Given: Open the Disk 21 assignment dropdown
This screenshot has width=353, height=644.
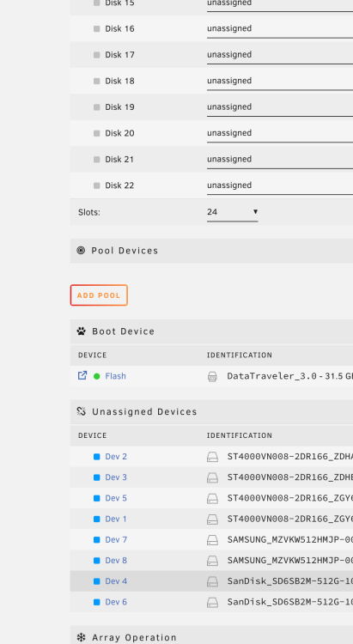Looking at the screenshot, I should tap(280, 160).
